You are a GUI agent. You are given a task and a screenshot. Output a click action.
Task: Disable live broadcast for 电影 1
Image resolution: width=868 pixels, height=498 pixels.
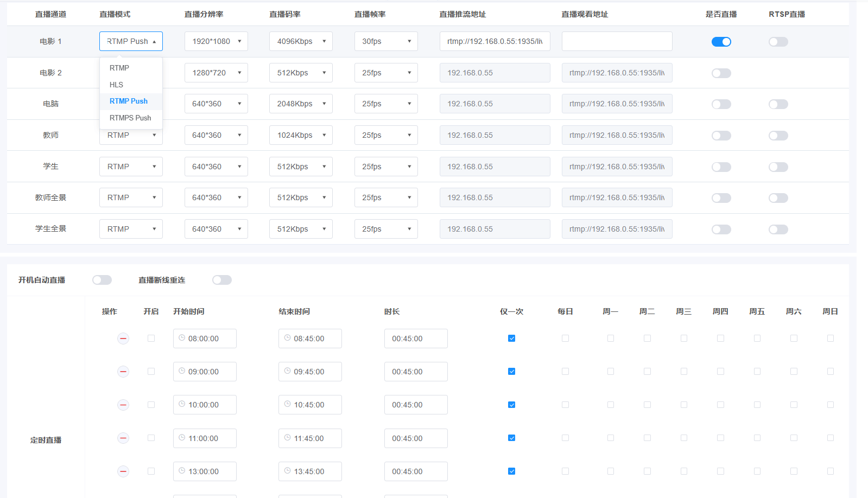pos(721,42)
